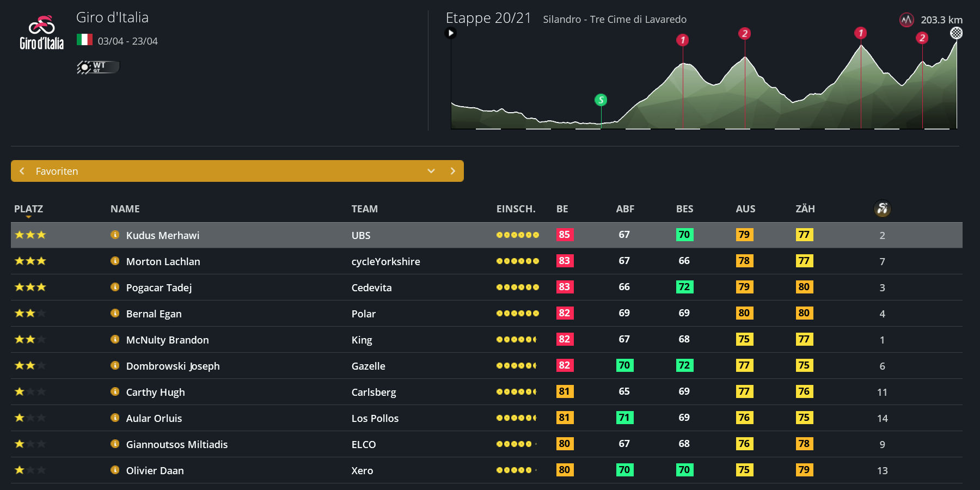Click the info icon for Bernal Egan

115,314
